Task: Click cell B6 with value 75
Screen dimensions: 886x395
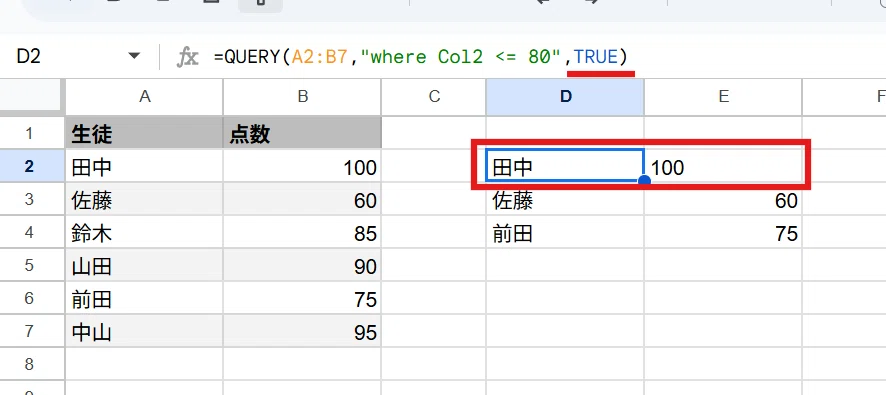Action: point(303,298)
